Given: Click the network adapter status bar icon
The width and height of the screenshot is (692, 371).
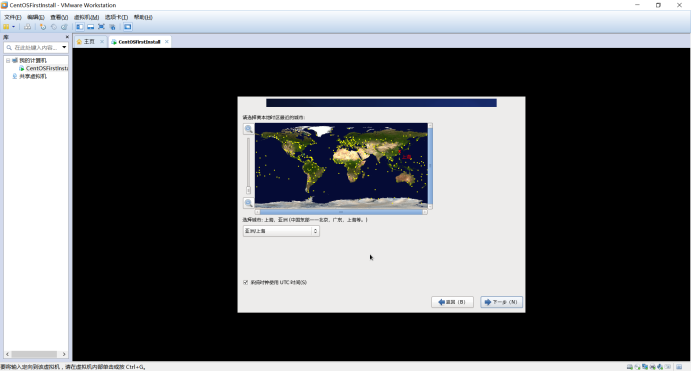Looking at the screenshot, I should (645, 367).
